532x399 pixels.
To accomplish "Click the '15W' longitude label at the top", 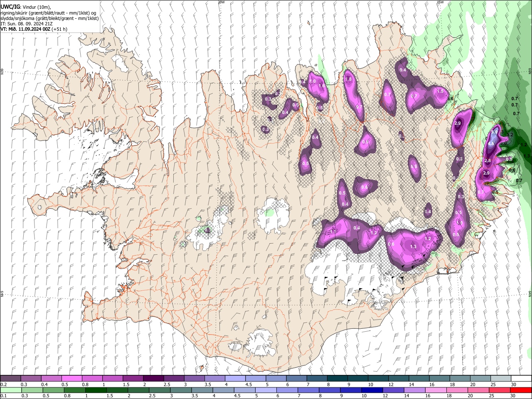I will [440, 2].
